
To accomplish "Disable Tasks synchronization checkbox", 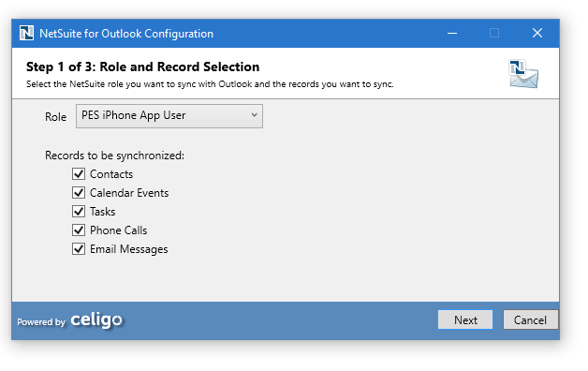I will 79,212.
